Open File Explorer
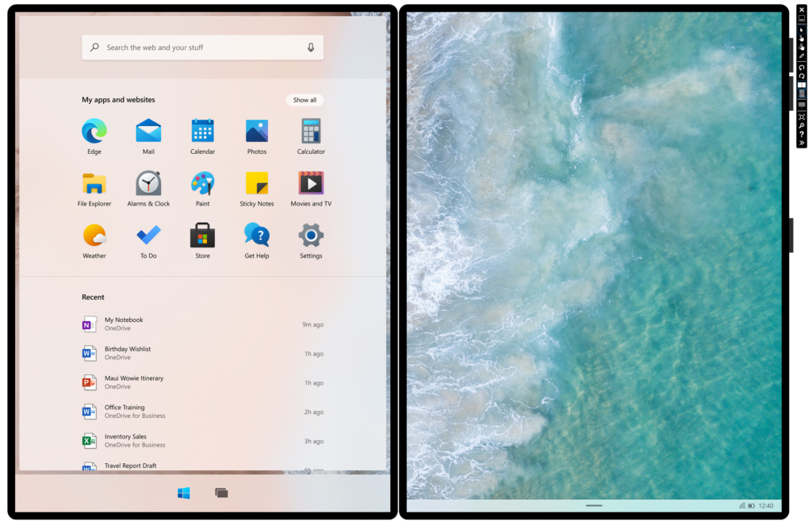Image resolution: width=812 pixels, height=529 pixels. tap(94, 189)
